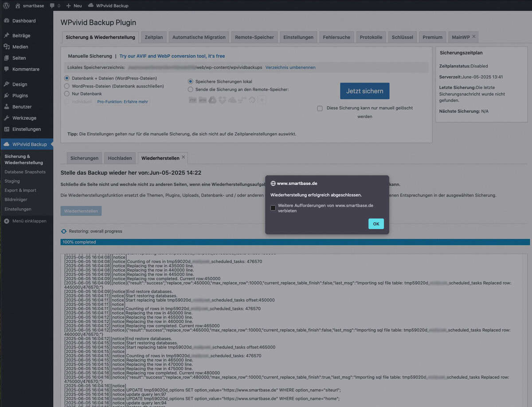This screenshot has height=407, width=532.
Task: Open the Schlüssel tab
Action: [x=403, y=37]
